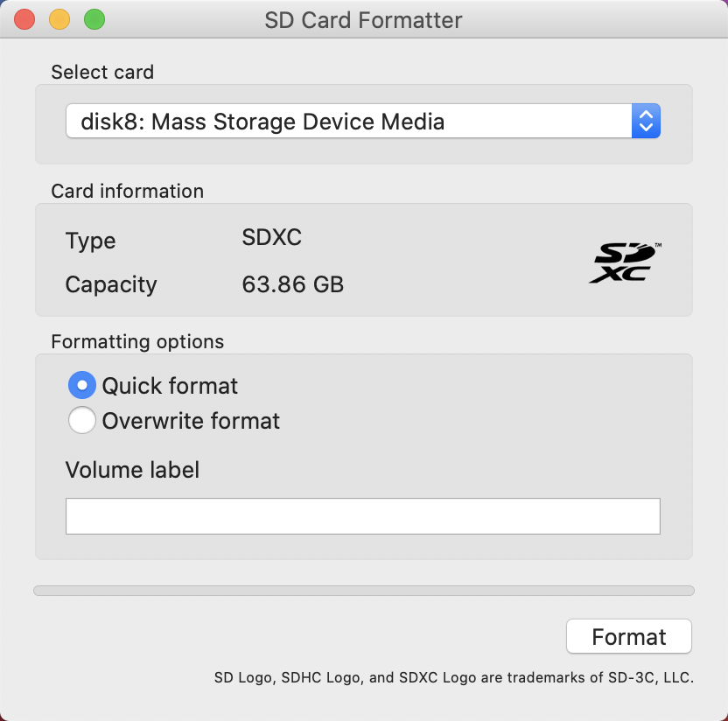Open the disk8 Mass Storage Device dropdown
Viewport: 728px width, 721px height.
[x=363, y=121]
